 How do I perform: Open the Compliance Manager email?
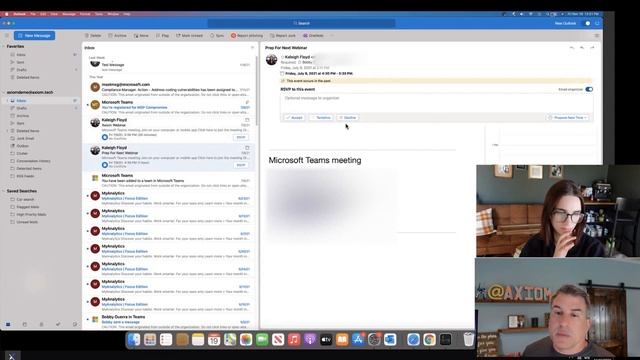click(x=169, y=89)
